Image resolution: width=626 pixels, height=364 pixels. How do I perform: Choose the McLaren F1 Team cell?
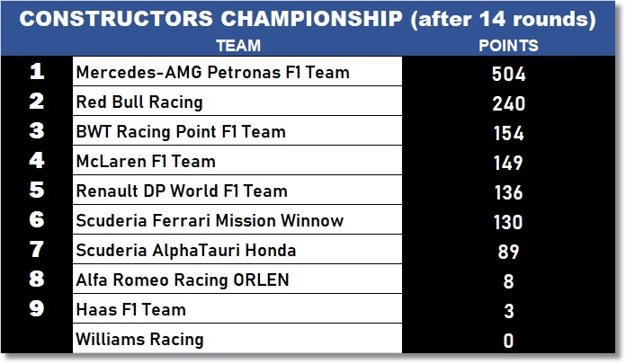coord(147,162)
